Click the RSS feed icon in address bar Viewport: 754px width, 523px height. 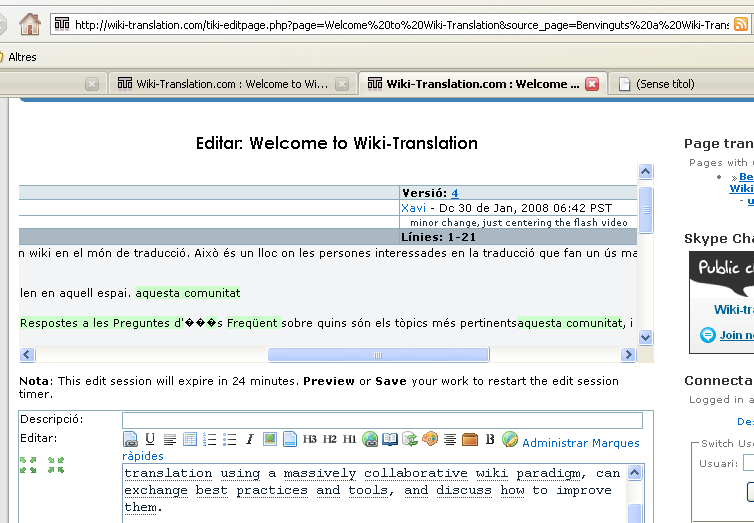click(x=741, y=24)
